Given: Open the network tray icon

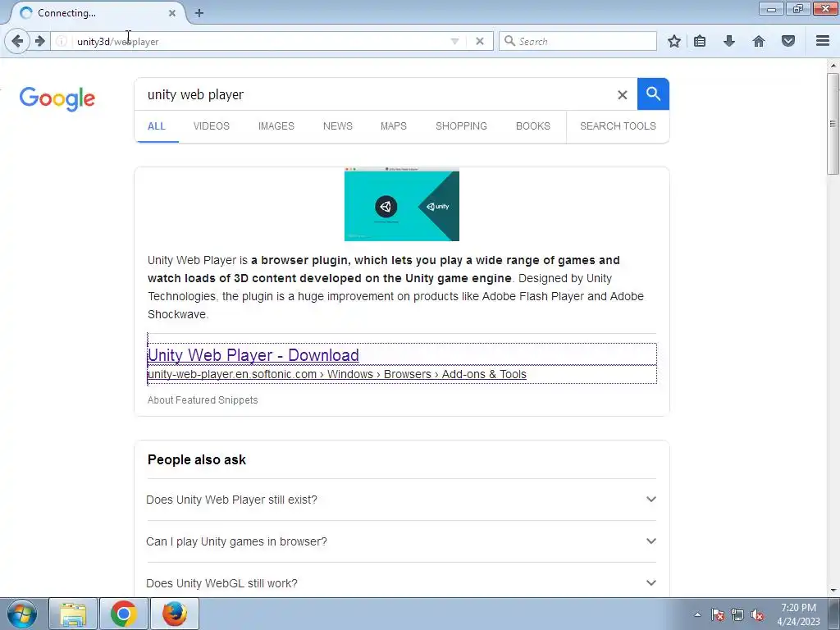Looking at the screenshot, I should pyautogui.click(x=737, y=614).
